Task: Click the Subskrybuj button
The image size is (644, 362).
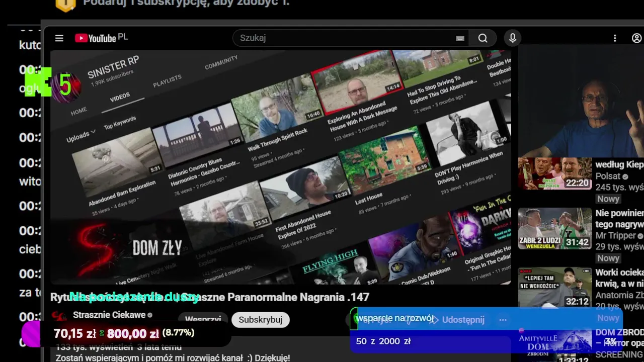Action: click(x=261, y=320)
